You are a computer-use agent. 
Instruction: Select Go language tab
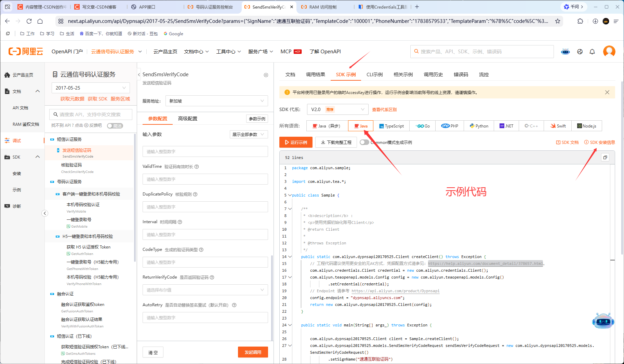tap(423, 126)
